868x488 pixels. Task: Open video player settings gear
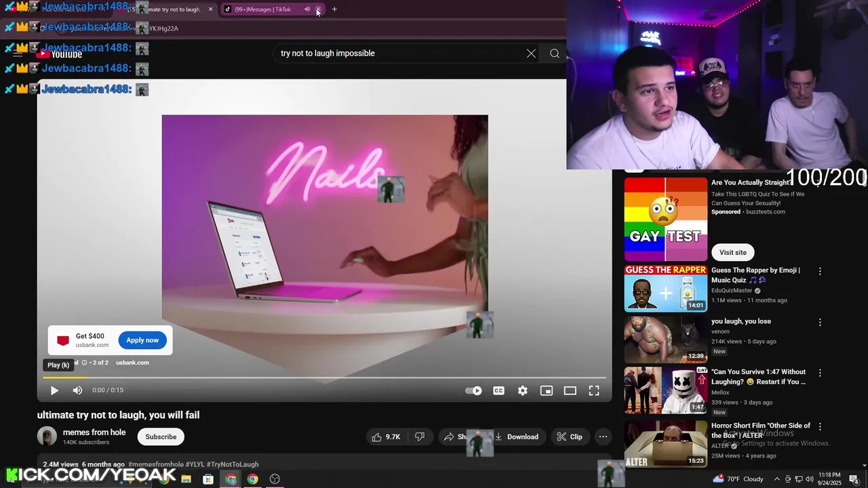(x=522, y=390)
